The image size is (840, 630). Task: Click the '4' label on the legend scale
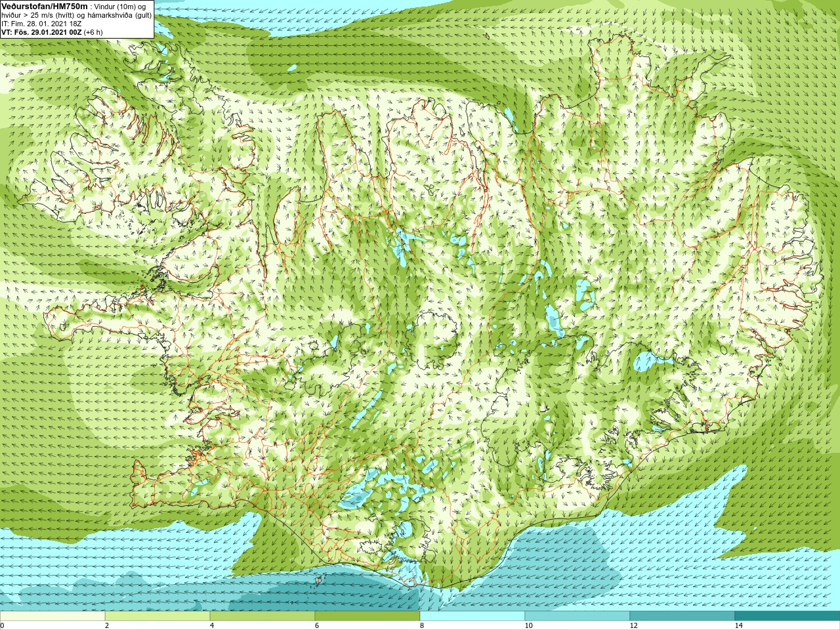click(211, 625)
